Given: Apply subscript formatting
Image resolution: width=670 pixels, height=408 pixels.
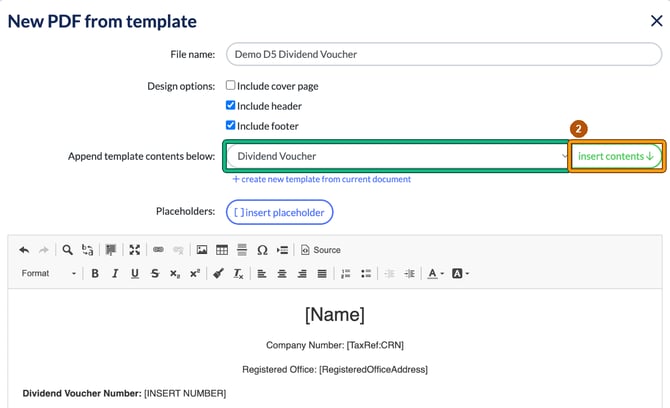Looking at the screenshot, I should (175, 273).
